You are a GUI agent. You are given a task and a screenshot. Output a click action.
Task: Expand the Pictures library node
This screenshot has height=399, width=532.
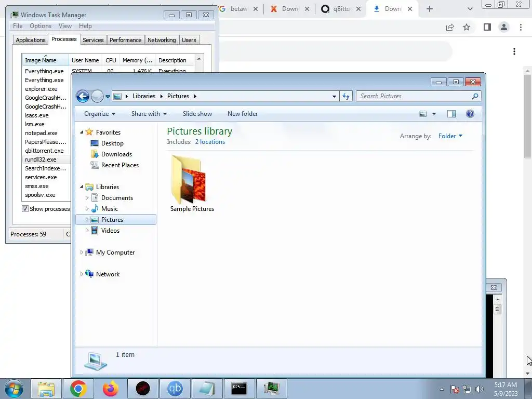pyautogui.click(x=87, y=220)
